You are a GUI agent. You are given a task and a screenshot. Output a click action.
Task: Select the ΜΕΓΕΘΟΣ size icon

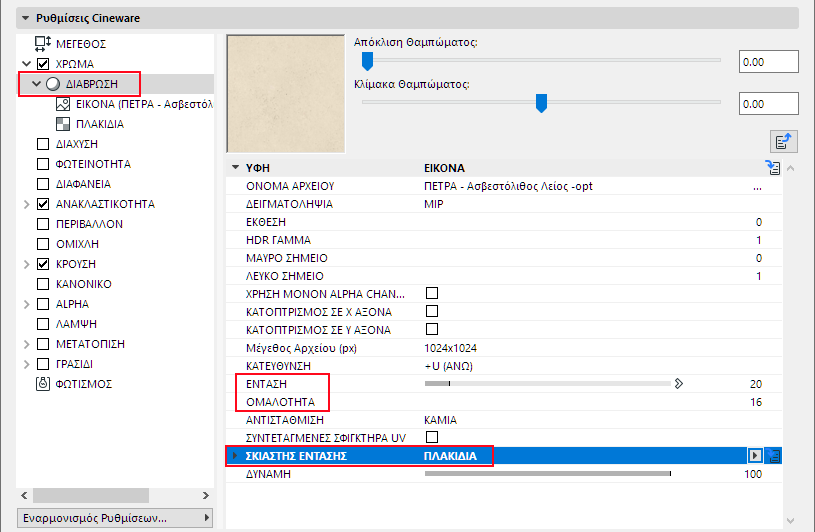tap(43, 44)
